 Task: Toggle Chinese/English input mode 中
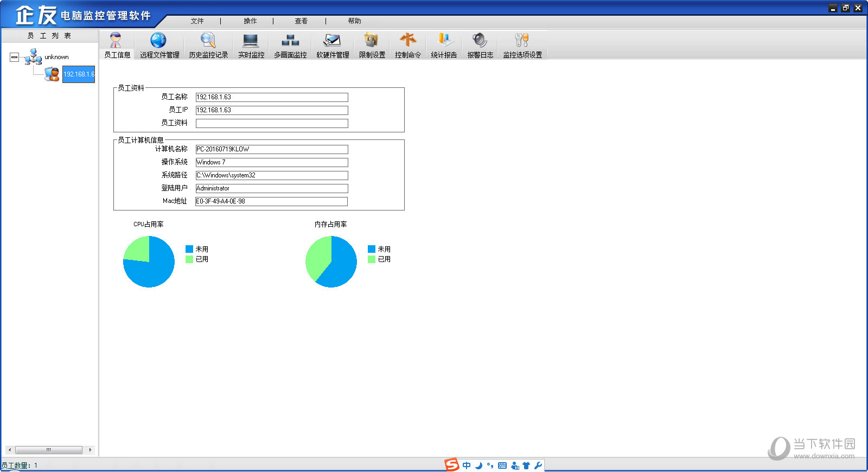[x=467, y=465]
